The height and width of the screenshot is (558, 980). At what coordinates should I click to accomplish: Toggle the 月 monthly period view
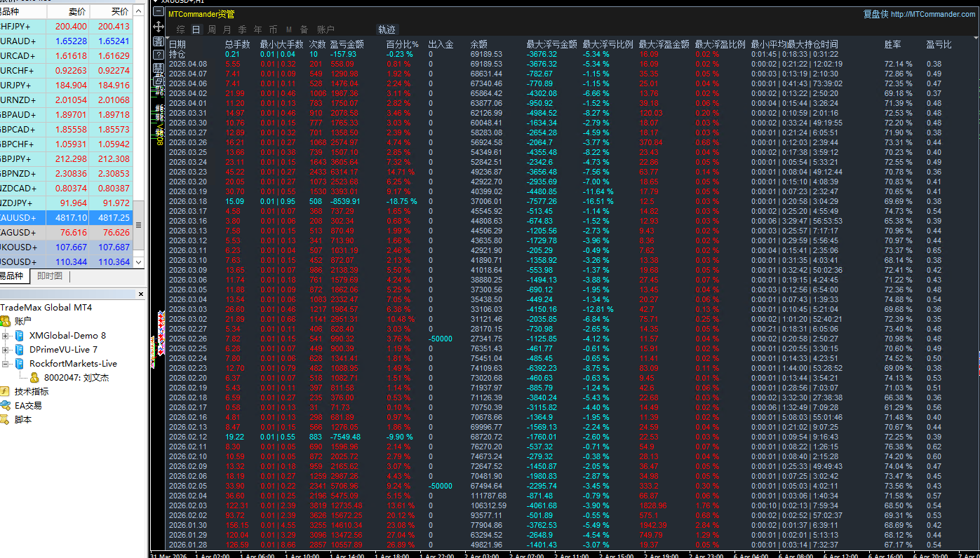(227, 29)
